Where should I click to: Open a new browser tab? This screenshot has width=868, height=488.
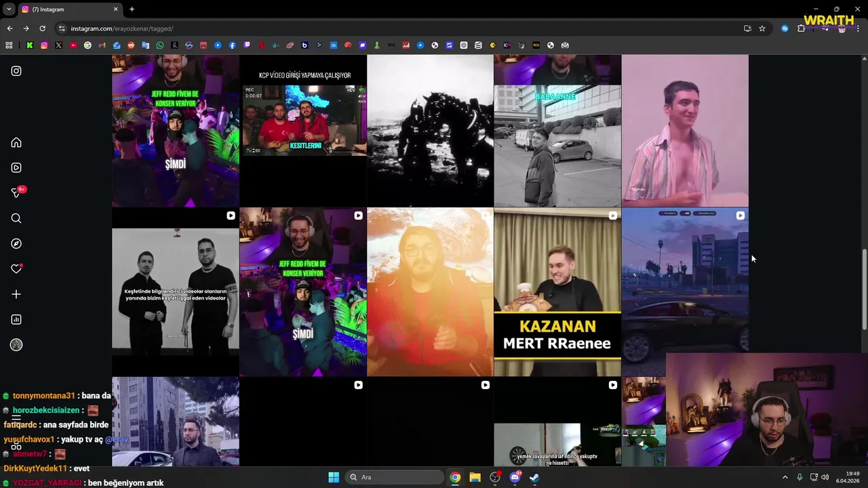[x=132, y=9]
